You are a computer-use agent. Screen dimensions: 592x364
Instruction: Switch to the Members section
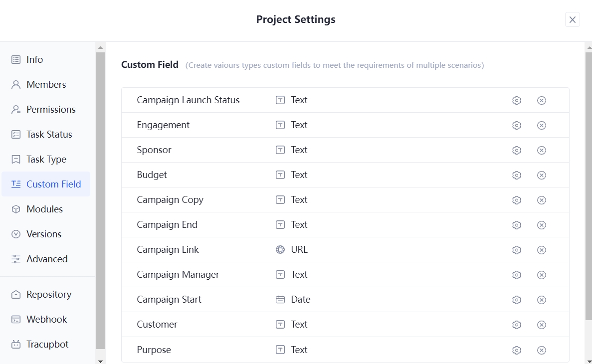tap(46, 84)
